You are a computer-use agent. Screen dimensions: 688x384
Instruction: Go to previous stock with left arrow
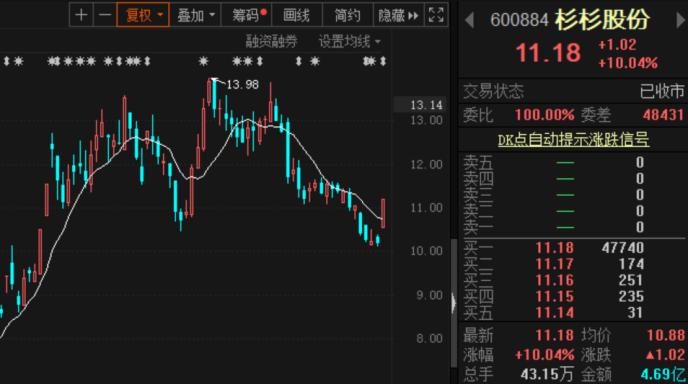469,20
